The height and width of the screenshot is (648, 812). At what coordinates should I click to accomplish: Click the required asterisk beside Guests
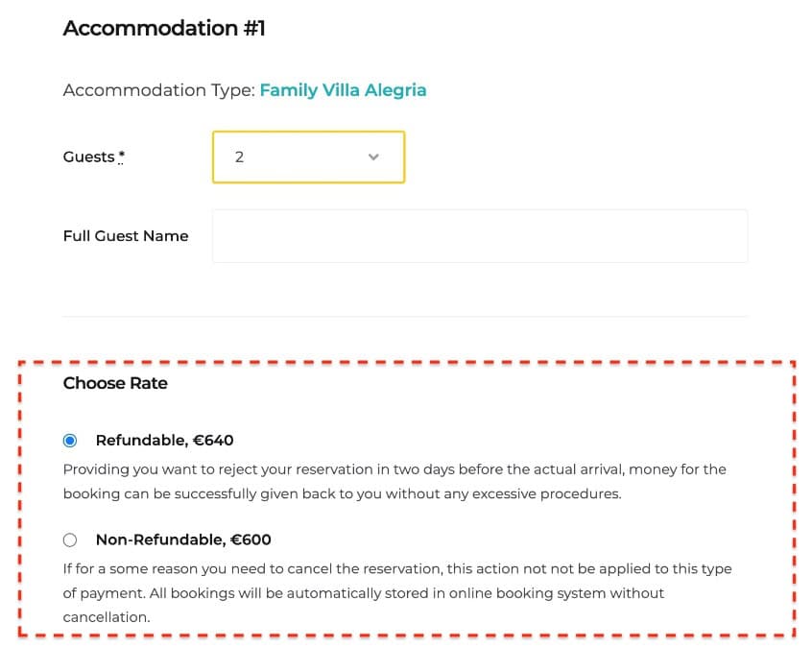pyautogui.click(x=122, y=157)
